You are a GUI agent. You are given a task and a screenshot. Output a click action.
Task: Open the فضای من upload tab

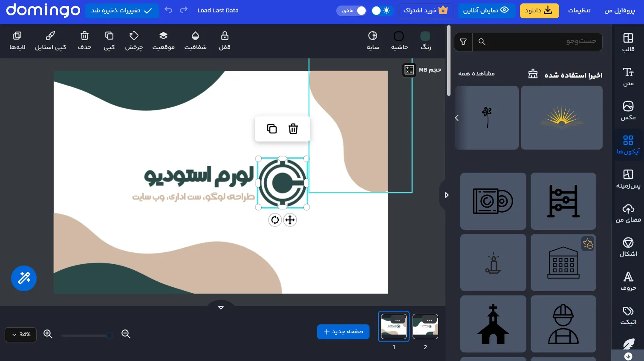[628, 213]
